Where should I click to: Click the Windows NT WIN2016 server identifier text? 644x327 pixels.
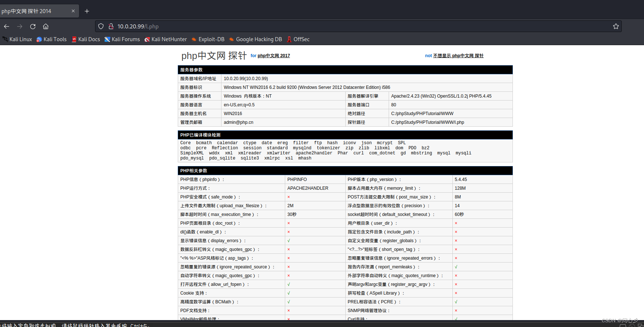tap(307, 87)
